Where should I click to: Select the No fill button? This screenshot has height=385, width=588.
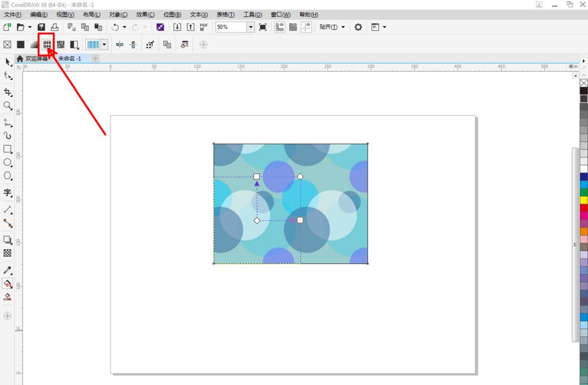click(x=8, y=44)
